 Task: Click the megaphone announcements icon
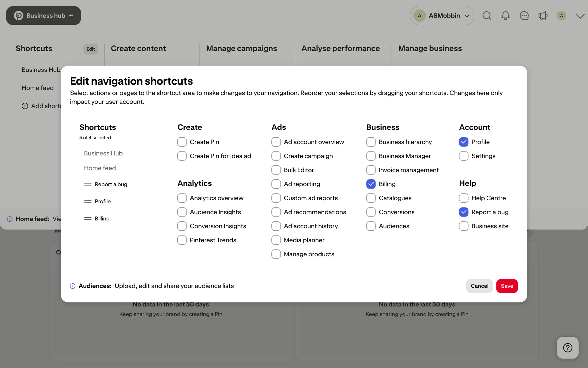pos(543,16)
